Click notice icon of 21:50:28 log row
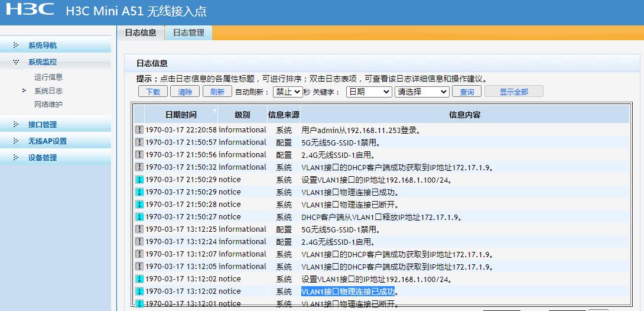The height and width of the screenshot is (311, 644). [x=139, y=205]
